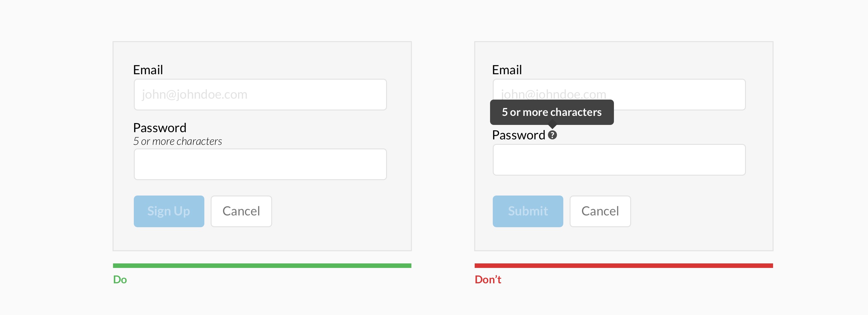This screenshot has width=868, height=315.
Task: Click Cancel next to Sign Up
Action: tap(241, 211)
